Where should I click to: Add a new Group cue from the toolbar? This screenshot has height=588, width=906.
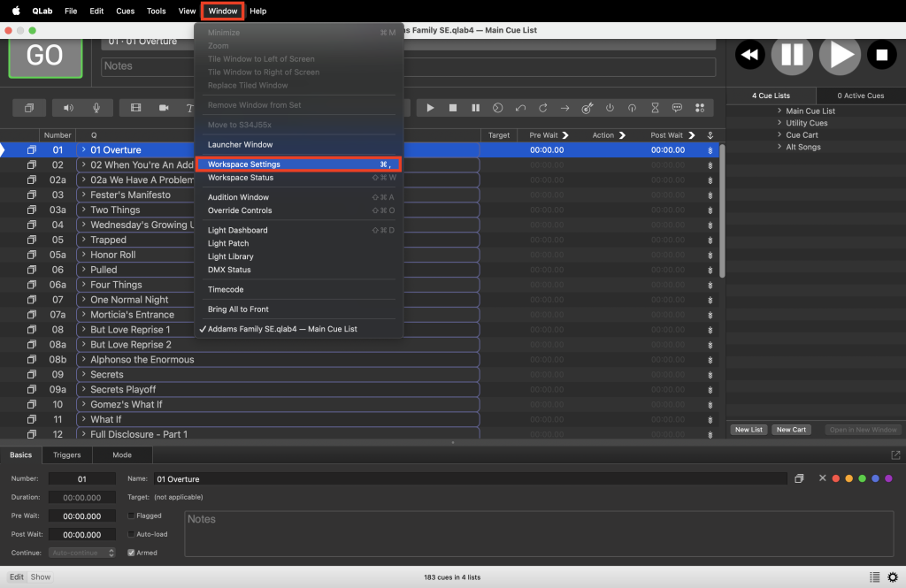(29, 108)
